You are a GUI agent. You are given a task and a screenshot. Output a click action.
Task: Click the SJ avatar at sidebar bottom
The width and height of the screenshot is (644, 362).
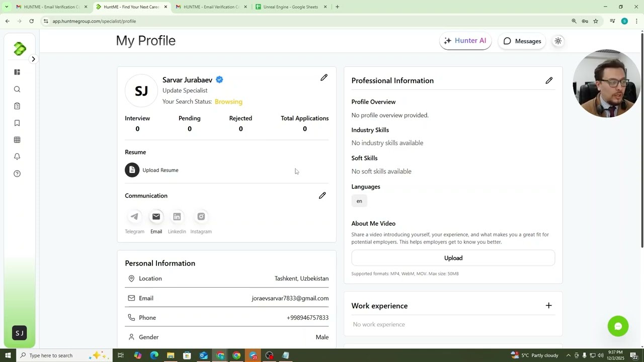click(19, 333)
